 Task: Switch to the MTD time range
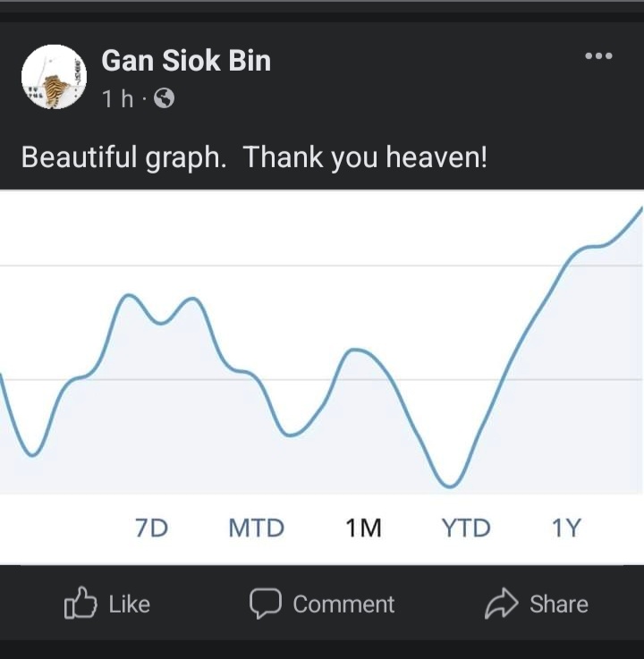tap(256, 528)
